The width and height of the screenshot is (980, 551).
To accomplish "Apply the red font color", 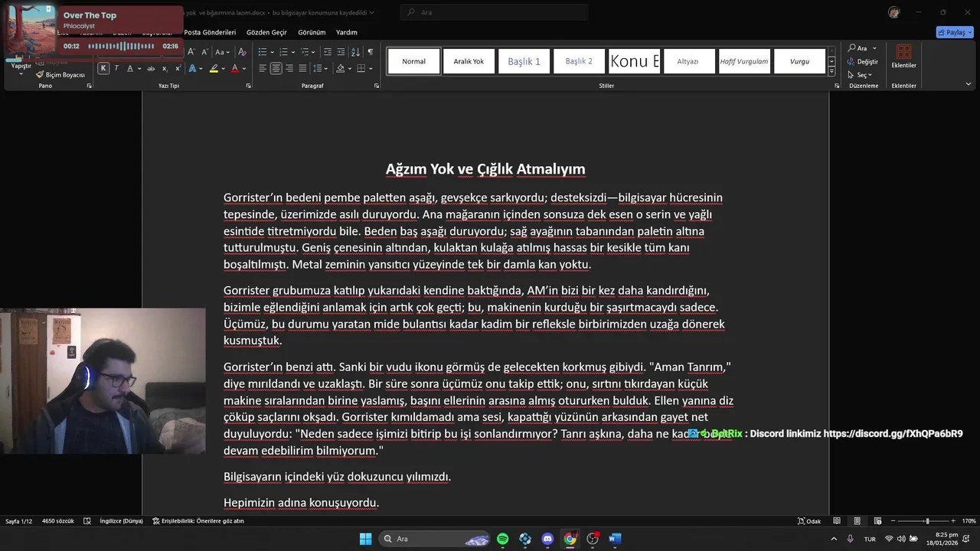I will [234, 68].
